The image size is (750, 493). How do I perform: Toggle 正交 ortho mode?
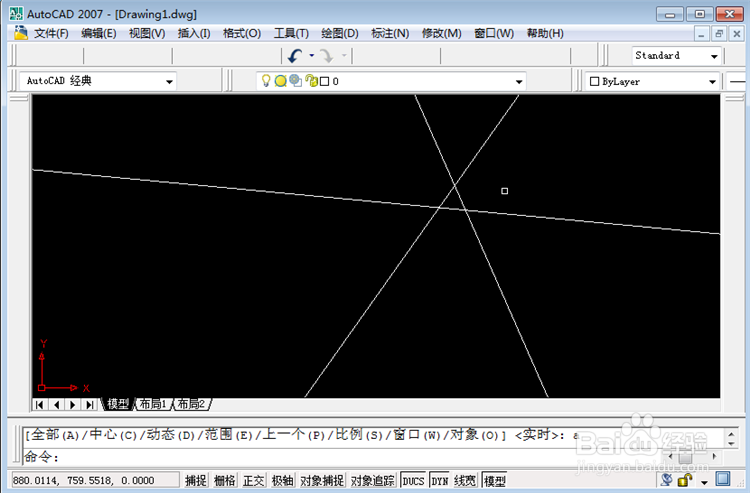254,481
